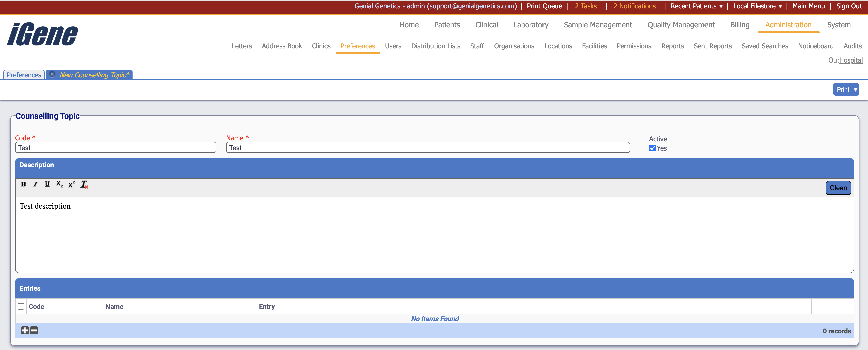
Task: Open the Recent Patients dropdown
Action: point(696,6)
